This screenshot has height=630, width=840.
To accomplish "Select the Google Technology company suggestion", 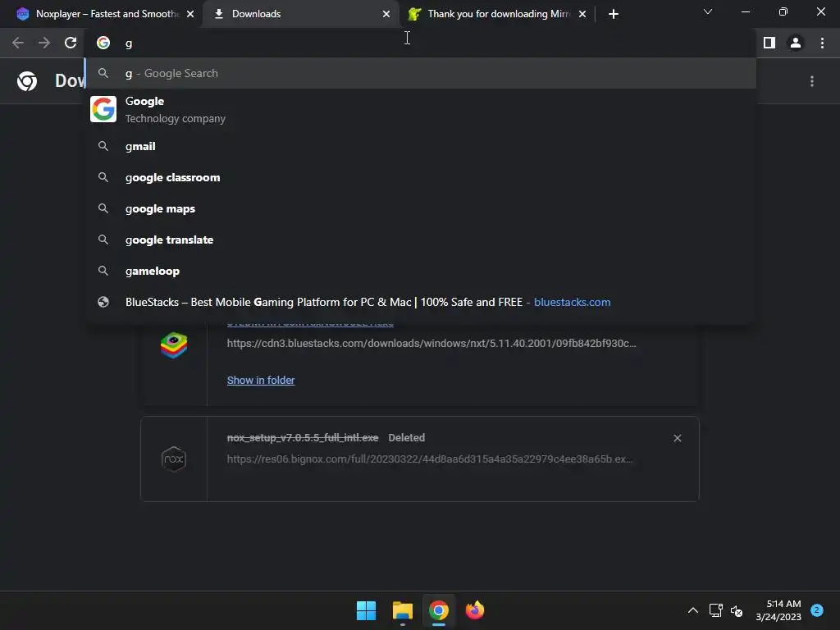I will coord(421,110).
